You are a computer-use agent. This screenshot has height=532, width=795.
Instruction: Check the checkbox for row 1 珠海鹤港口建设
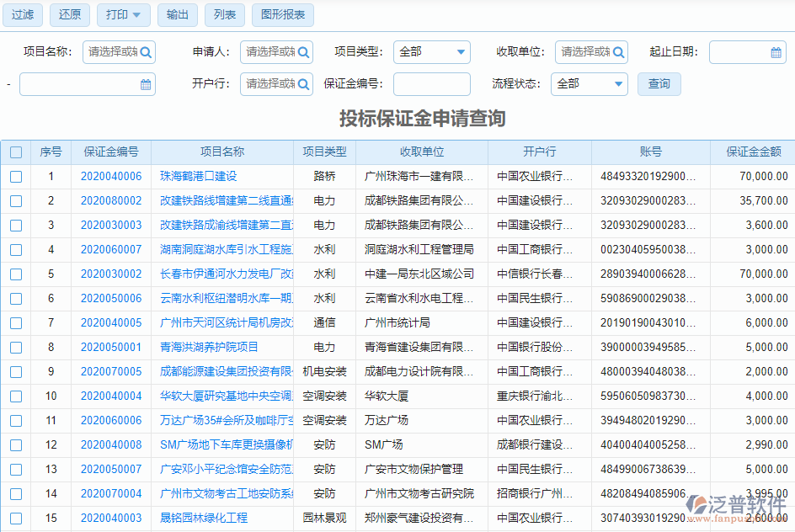click(15, 176)
